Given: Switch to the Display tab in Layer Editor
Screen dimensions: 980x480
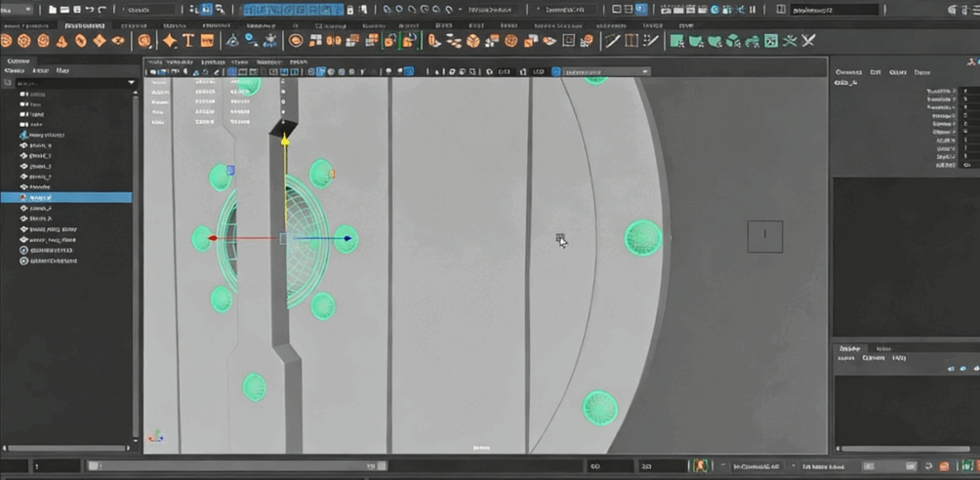Looking at the screenshot, I should pyautogui.click(x=850, y=348).
